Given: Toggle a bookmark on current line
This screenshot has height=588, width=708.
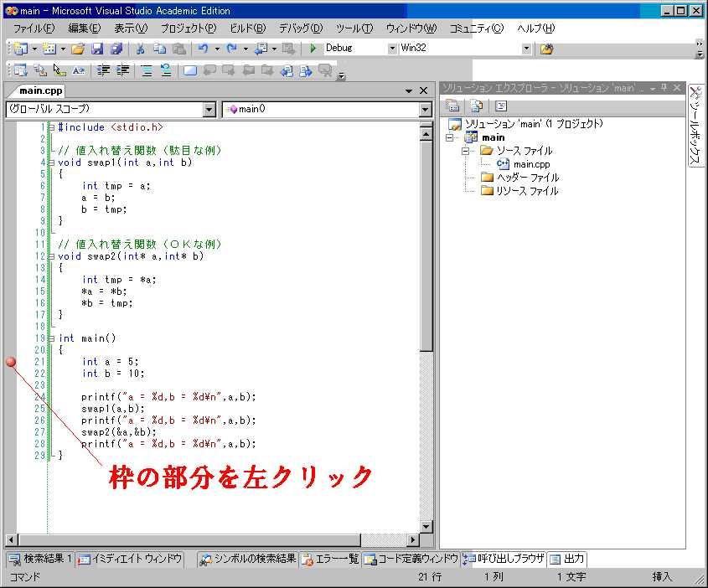Looking at the screenshot, I should click(190, 70).
